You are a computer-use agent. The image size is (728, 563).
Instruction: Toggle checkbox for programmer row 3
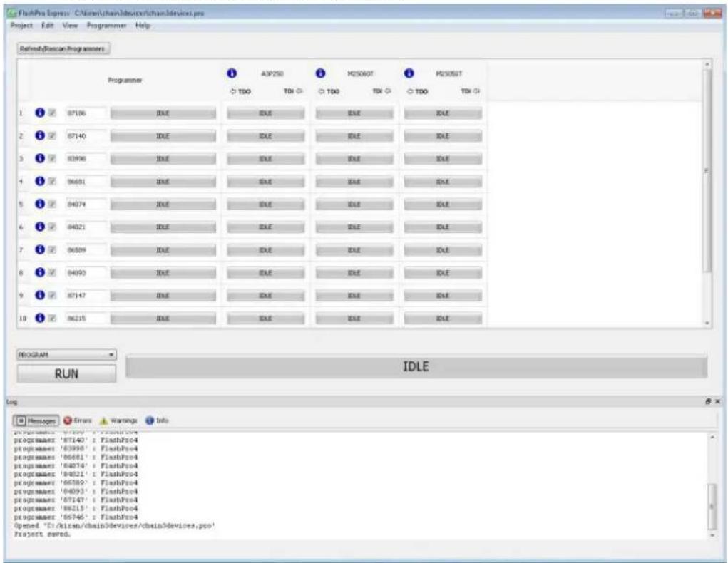click(52, 158)
